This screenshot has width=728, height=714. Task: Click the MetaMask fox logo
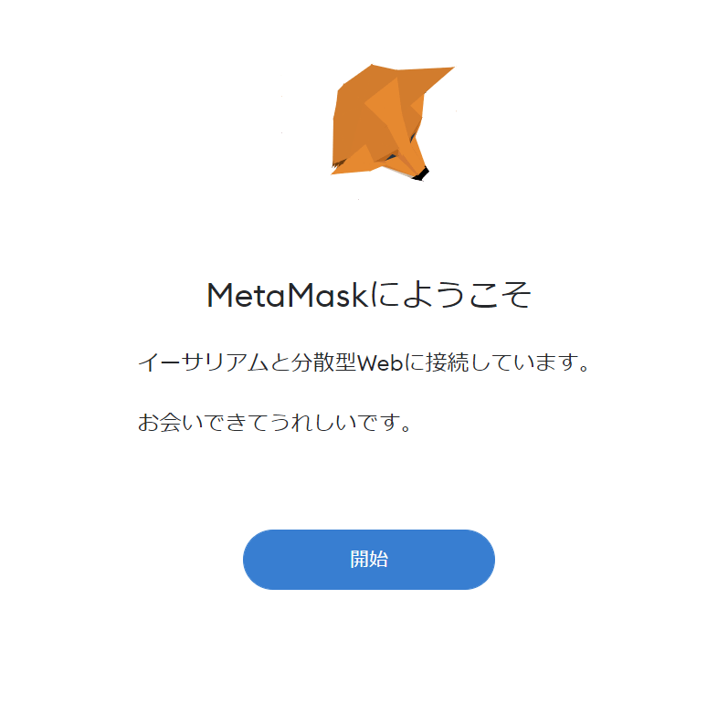click(x=393, y=122)
